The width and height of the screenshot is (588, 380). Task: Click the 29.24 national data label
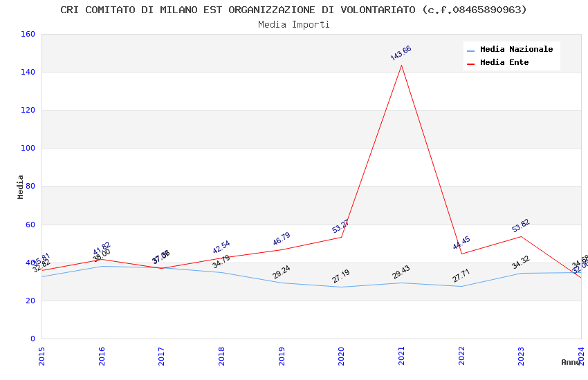(x=282, y=272)
